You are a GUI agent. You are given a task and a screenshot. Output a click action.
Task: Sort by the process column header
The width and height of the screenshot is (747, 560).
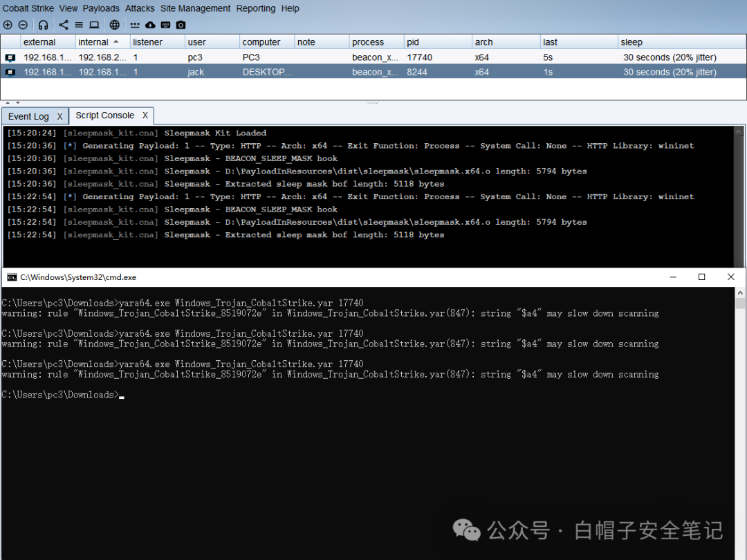coord(376,42)
